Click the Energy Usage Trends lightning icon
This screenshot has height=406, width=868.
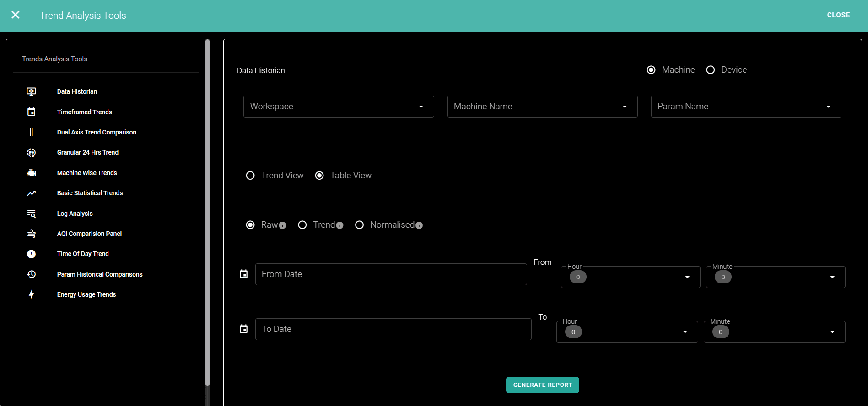tap(31, 294)
